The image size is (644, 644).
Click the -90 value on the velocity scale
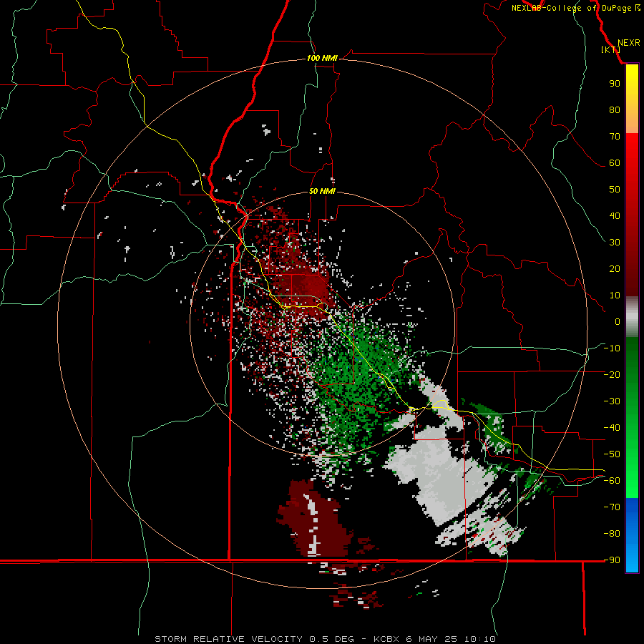(612, 560)
